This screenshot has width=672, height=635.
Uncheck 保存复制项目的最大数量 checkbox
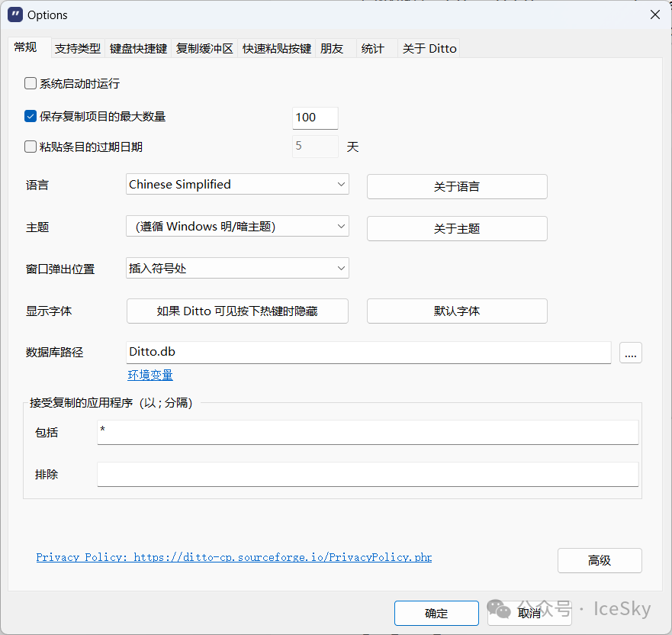click(x=31, y=117)
